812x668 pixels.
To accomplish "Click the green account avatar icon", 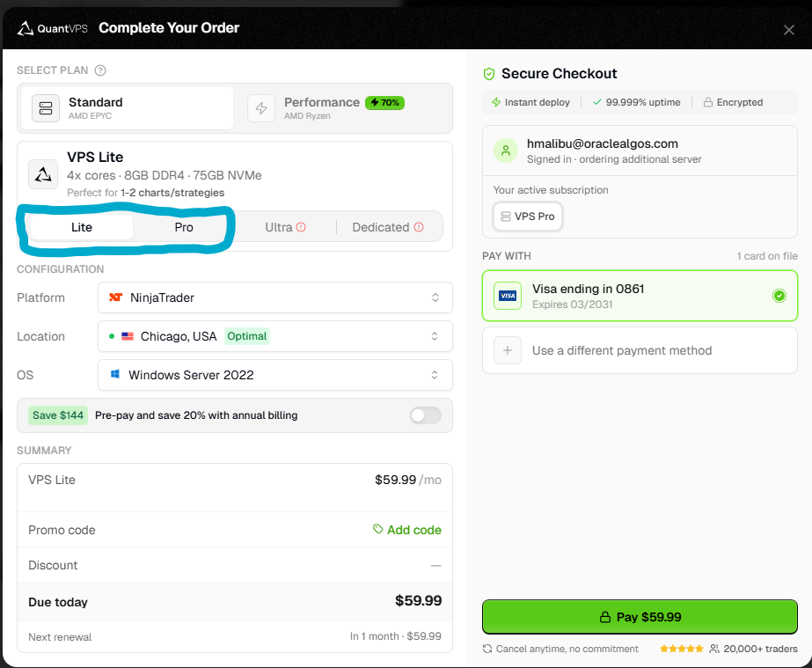I will [x=506, y=150].
